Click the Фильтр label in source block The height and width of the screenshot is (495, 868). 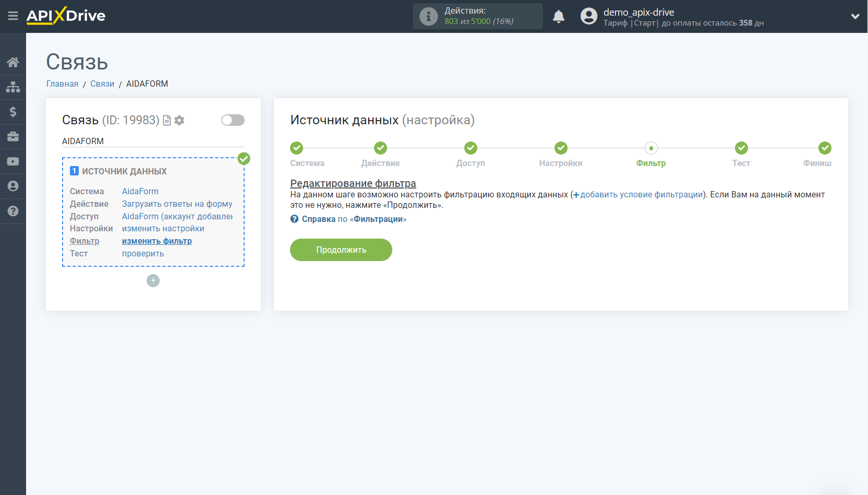[85, 241]
